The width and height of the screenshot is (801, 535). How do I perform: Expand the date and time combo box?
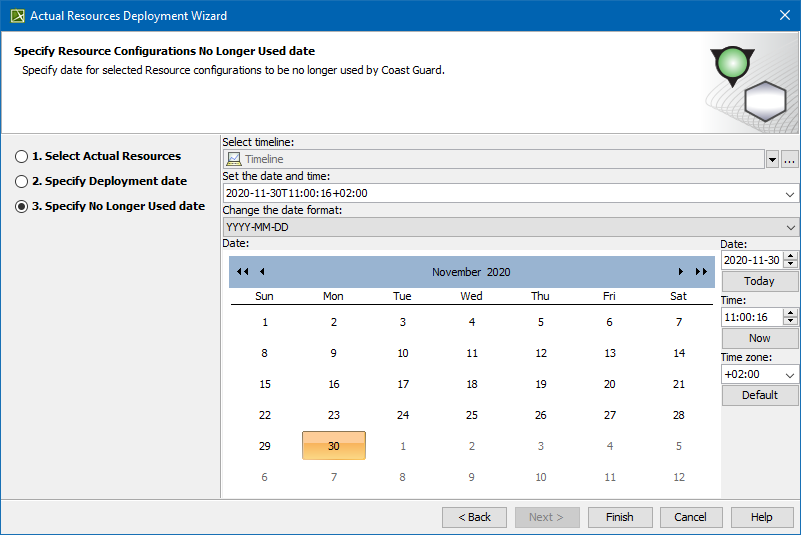pyautogui.click(x=791, y=194)
